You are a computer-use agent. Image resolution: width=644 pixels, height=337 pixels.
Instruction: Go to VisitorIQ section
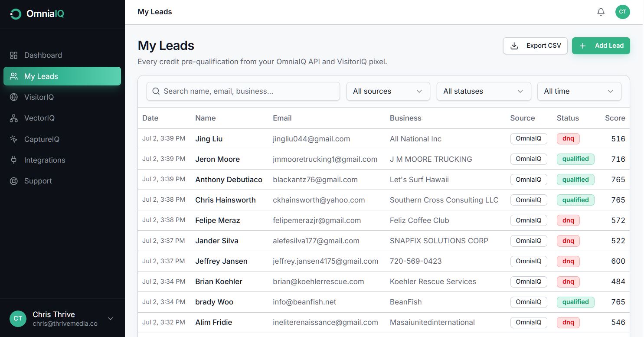62,97
